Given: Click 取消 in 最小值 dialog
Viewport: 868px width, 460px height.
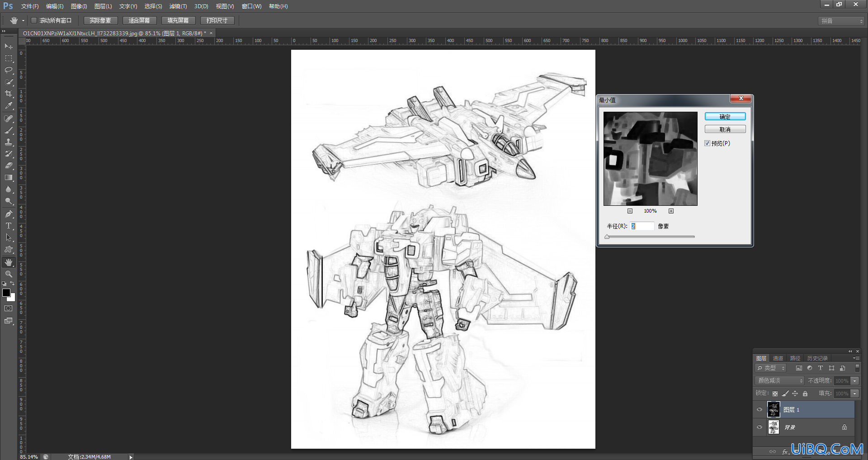Looking at the screenshot, I should coord(725,129).
